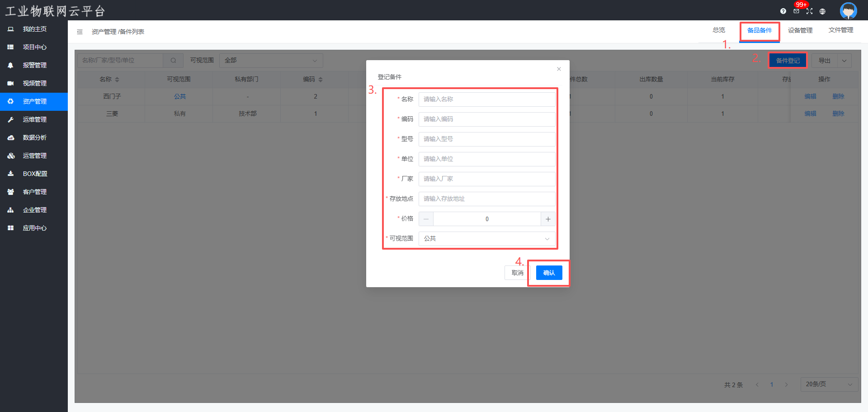Click the 名称 input field
The height and width of the screenshot is (412, 868).
pos(487,99)
